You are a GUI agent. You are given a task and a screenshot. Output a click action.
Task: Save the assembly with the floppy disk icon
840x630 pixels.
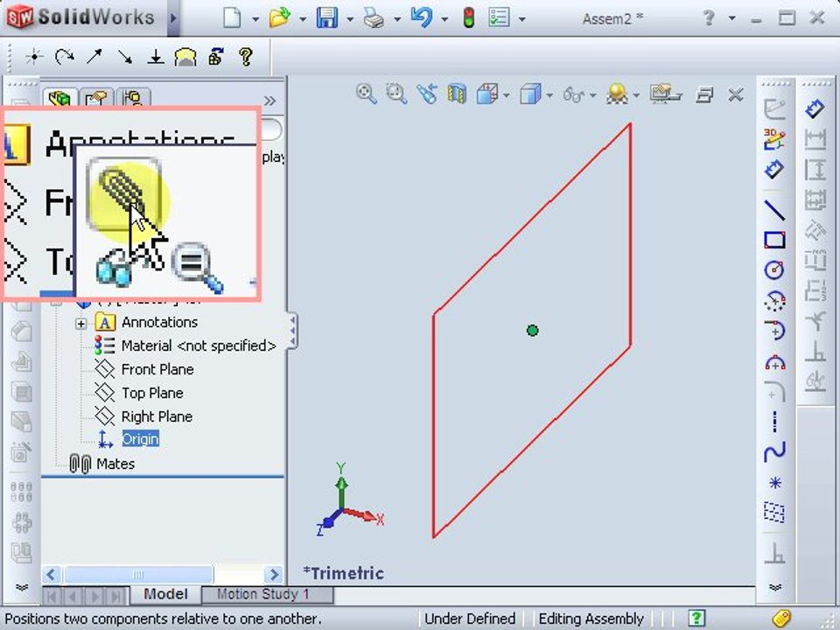pos(326,17)
